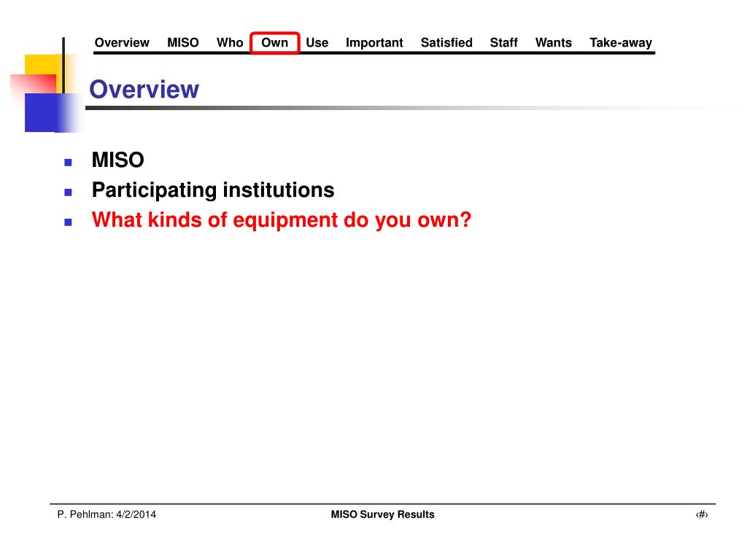
Task: Open the Wants tab
Action: (554, 43)
